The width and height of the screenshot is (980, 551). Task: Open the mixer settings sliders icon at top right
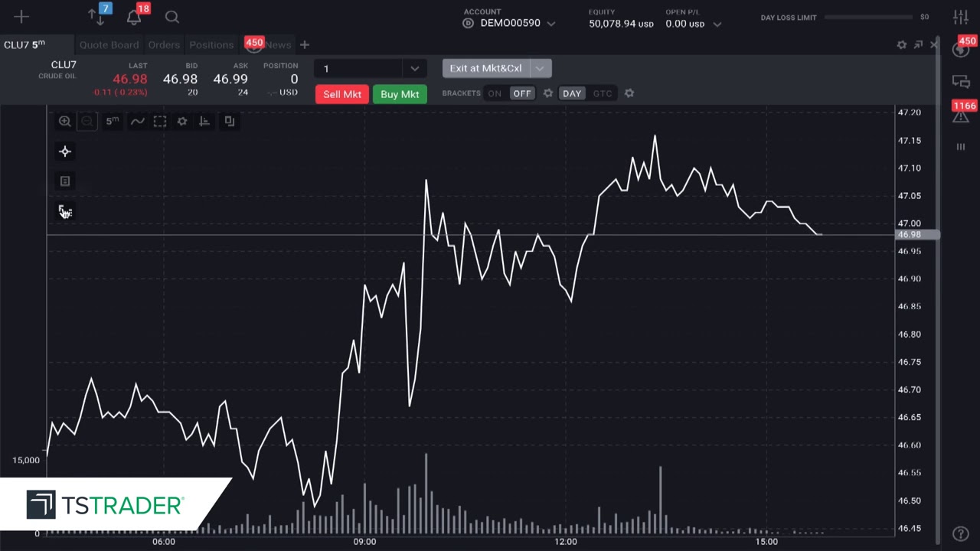tap(960, 17)
